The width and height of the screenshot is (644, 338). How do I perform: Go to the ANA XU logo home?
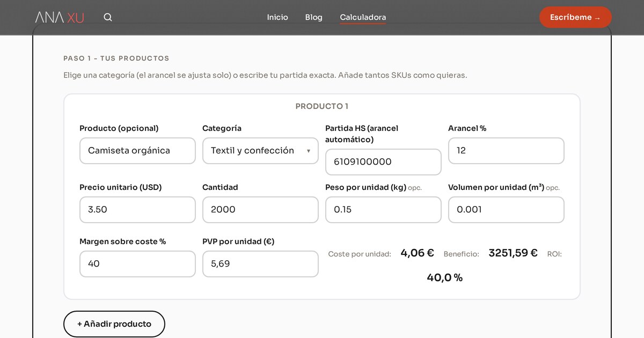60,17
